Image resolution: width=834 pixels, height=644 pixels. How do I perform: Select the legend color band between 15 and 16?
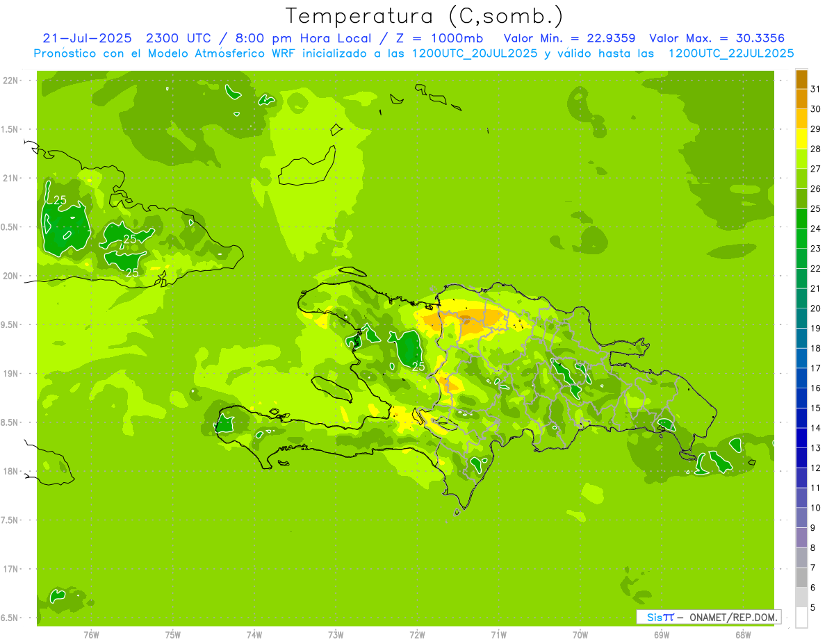tap(801, 398)
